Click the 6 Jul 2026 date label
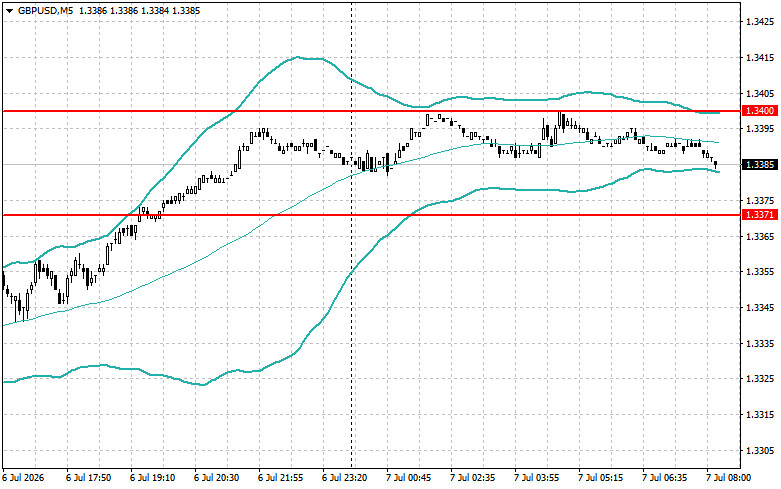 23,478
